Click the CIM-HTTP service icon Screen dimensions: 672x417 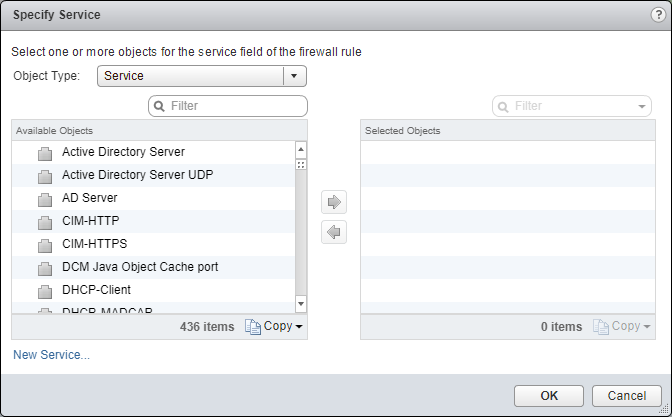pyautogui.click(x=44, y=222)
